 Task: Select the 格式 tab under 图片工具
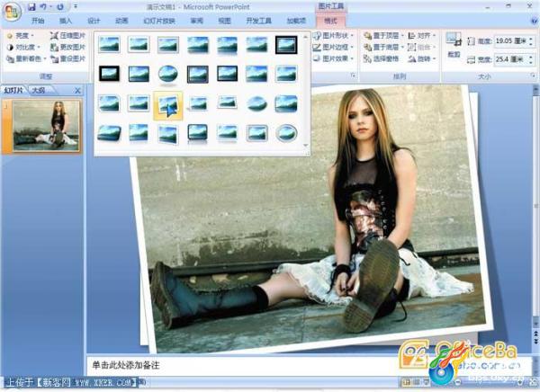tap(330, 21)
